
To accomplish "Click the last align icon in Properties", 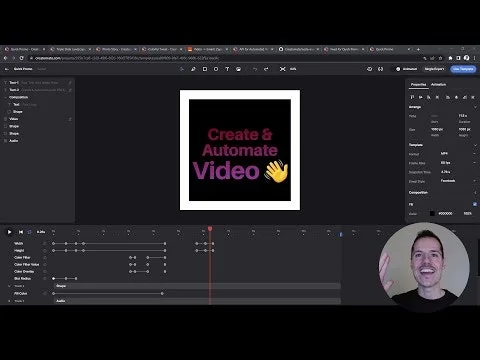I will click(x=473, y=97).
